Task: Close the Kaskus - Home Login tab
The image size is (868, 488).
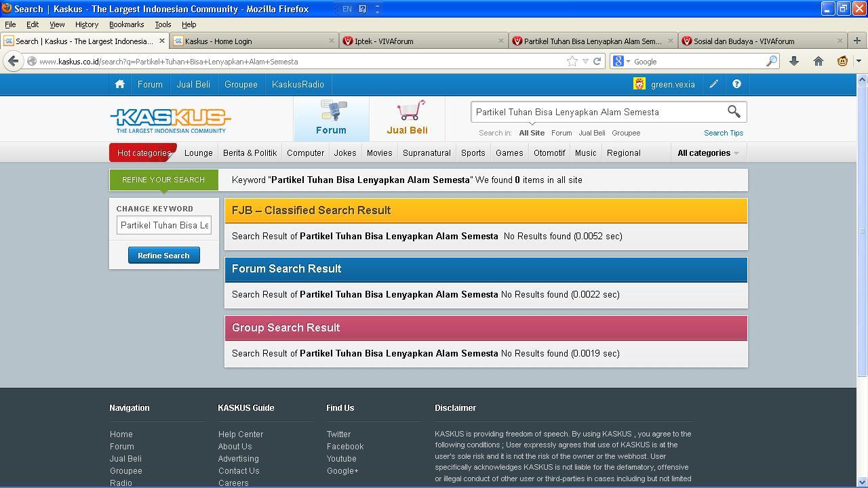Action: pyautogui.click(x=331, y=41)
